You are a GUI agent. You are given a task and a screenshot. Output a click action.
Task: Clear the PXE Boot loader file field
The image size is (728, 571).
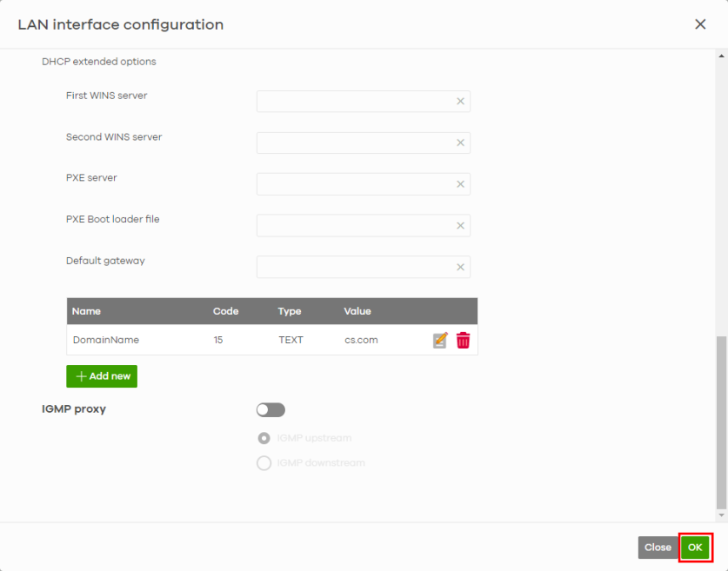tap(460, 226)
